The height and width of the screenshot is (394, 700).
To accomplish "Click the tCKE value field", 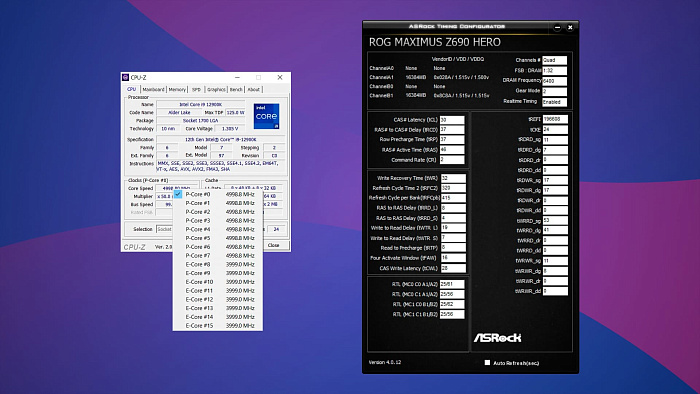I will click(555, 129).
